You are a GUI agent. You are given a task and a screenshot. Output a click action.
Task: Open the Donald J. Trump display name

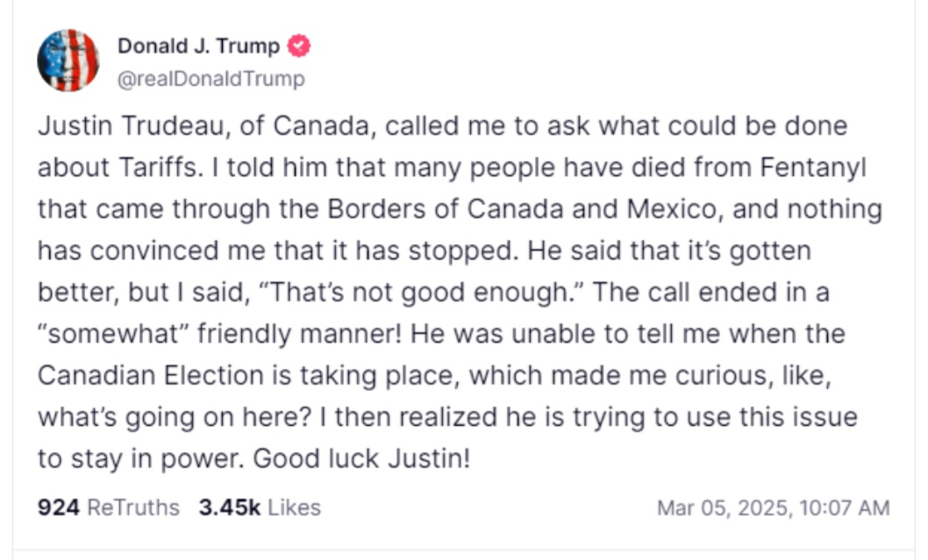pyautogui.click(x=199, y=46)
